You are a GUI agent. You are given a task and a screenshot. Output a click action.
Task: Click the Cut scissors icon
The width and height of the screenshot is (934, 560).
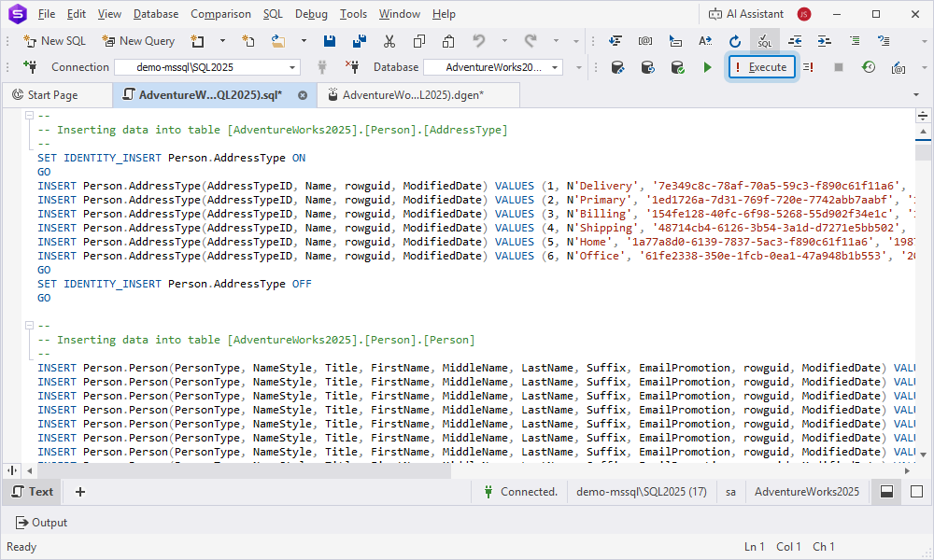click(389, 41)
